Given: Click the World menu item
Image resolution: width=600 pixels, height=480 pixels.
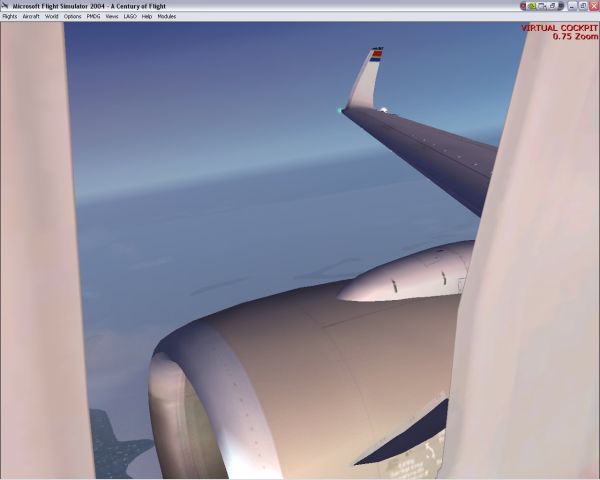Looking at the screenshot, I should 51,17.
